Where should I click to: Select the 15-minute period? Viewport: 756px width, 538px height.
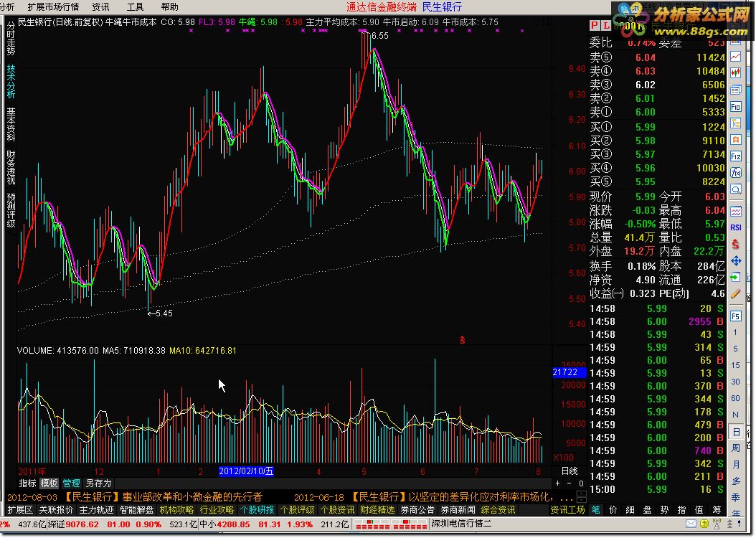point(735,365)
